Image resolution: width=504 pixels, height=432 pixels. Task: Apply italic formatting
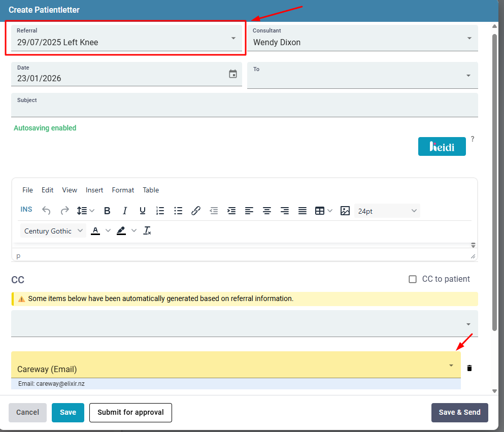pos(125,210)
